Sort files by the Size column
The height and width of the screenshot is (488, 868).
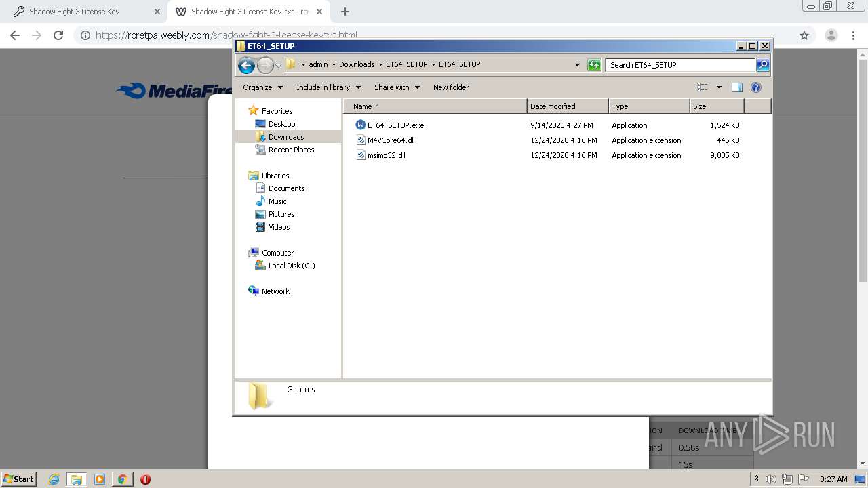717,106
